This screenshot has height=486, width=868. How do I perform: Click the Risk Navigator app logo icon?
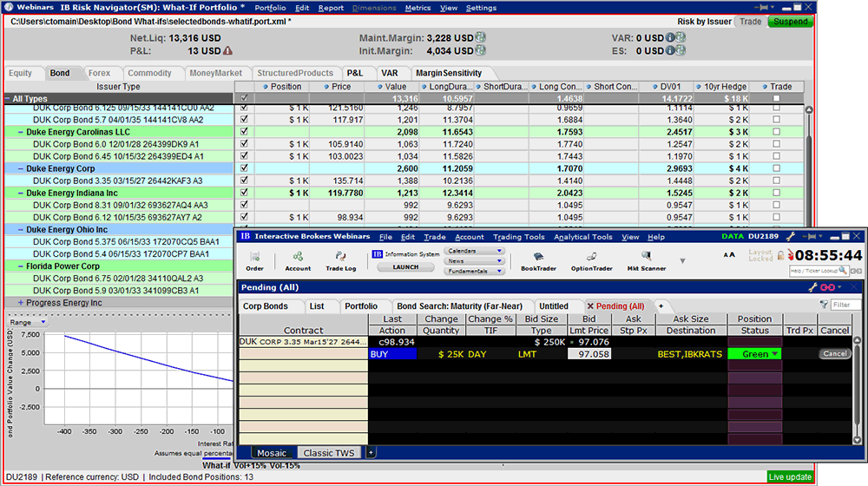click(x=9, y=7)
